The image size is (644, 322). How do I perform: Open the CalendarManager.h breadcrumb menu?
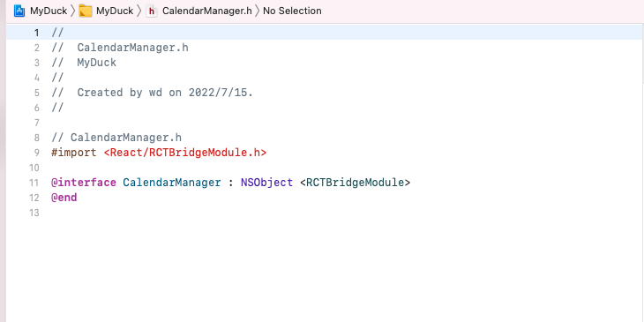click(207, 11)
